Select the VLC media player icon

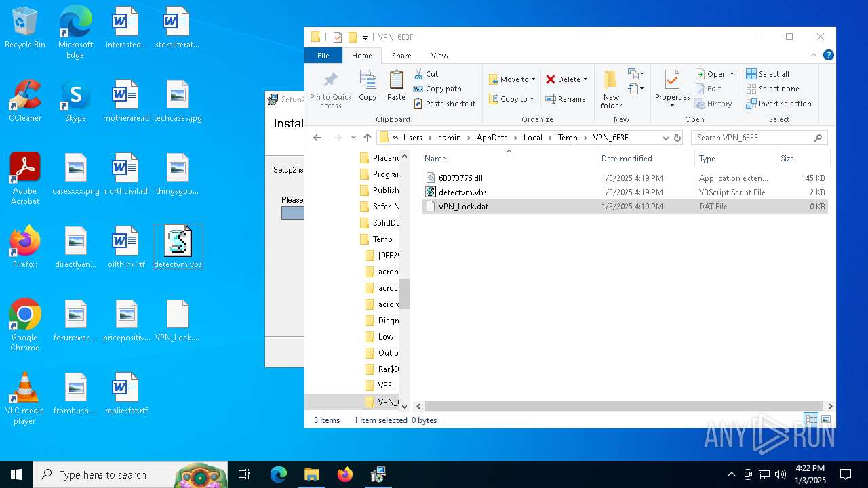pyautogui.click(x=25, y=398)
